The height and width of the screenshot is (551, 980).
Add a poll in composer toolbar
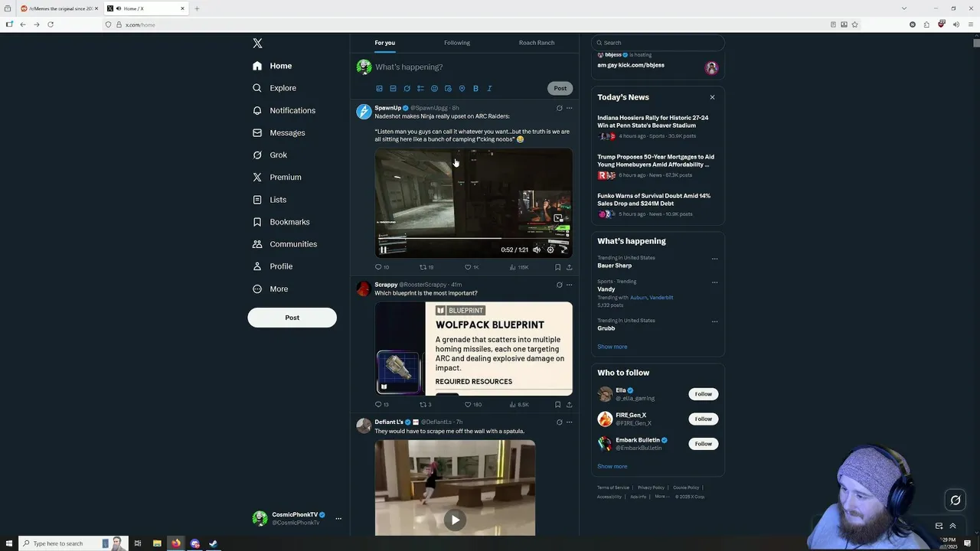[420, 89]
